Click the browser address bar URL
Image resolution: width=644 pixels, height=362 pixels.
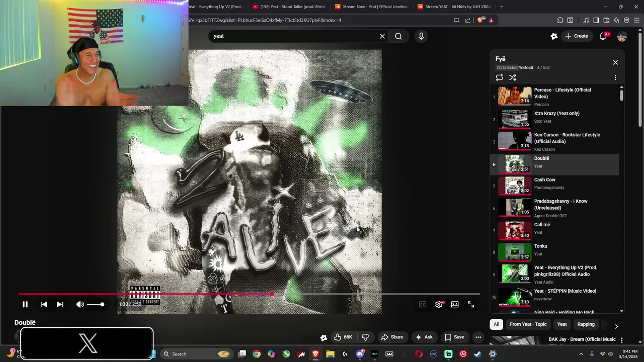265,20
